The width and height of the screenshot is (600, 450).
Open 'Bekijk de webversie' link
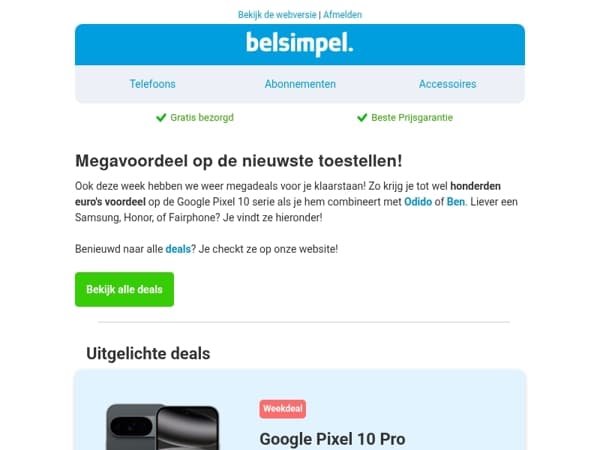point(277,15)
